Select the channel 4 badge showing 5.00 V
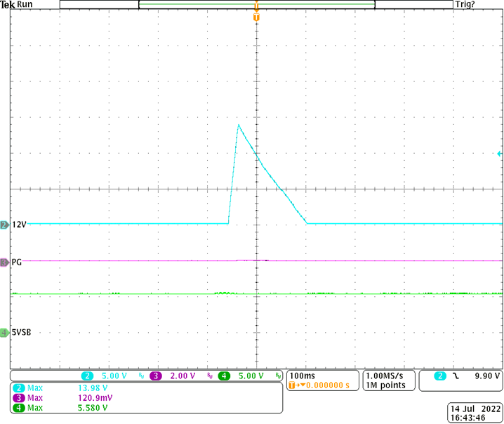This screenshot has height=424, width=504. click(x=243, y=376)
